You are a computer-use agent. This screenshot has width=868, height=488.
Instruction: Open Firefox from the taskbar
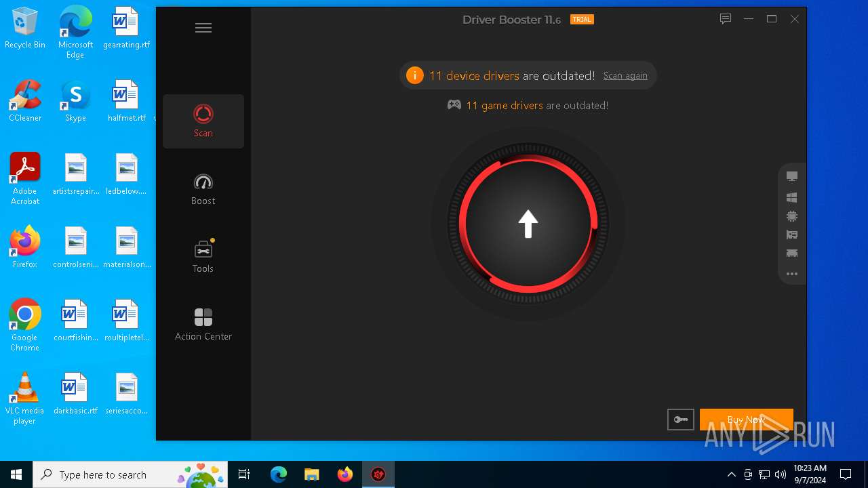click(345, 474)
